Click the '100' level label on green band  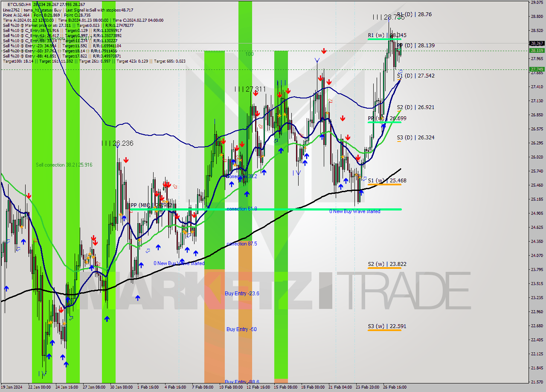pyautogui.click(x=249, y=54)
